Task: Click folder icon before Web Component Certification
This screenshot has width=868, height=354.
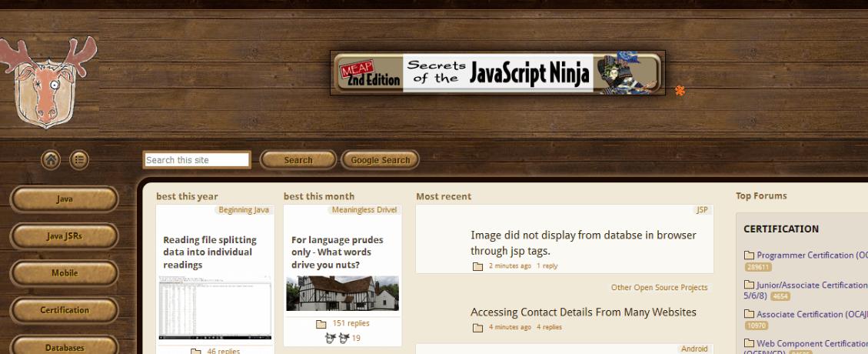Action: tap(749, 343)
